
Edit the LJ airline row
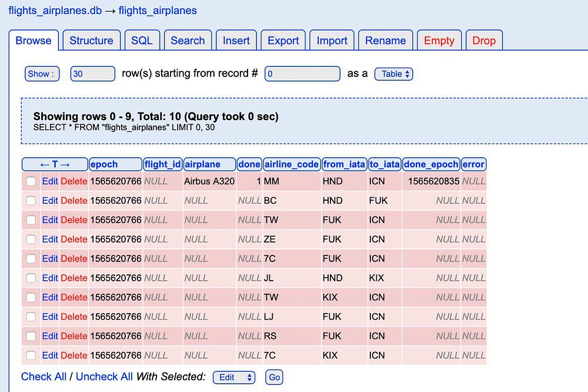50,317
